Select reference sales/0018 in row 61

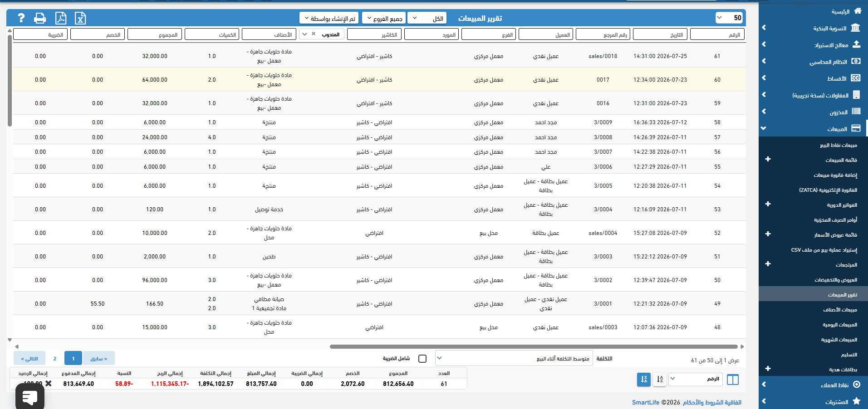(603, 56)
